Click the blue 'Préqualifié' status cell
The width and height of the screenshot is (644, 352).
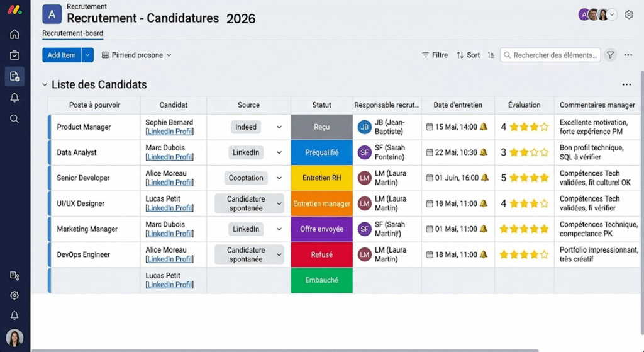(321, 152)
